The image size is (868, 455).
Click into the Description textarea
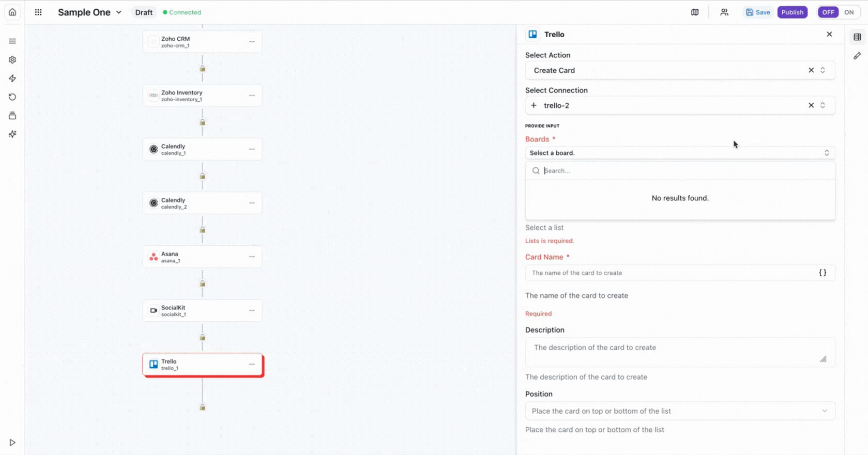[680, 353]
